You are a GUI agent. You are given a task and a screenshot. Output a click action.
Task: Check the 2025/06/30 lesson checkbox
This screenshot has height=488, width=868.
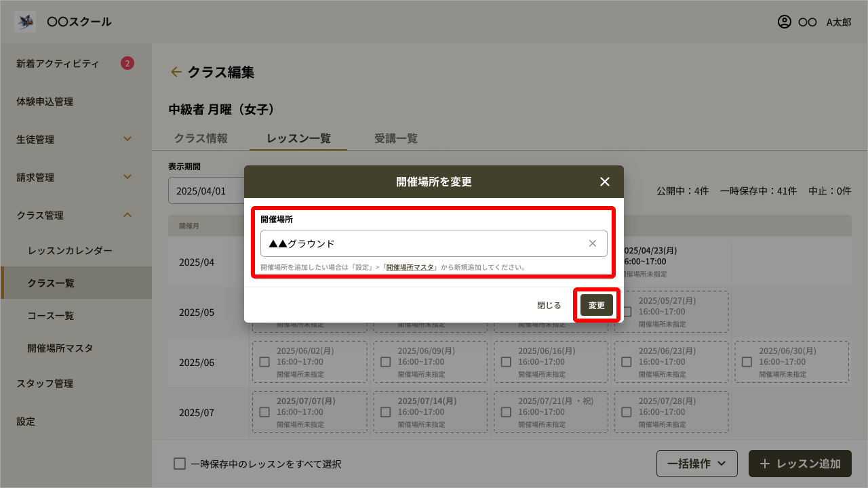[x=747, y=362]
